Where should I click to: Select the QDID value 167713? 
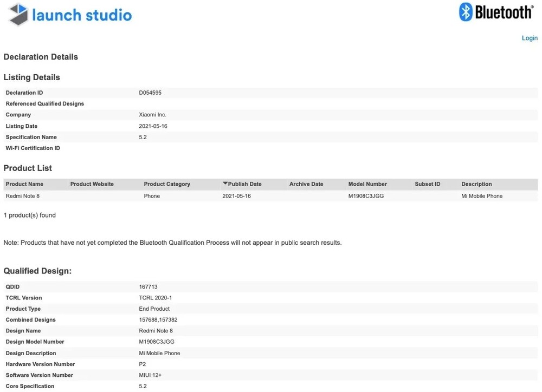pos(148,286)
